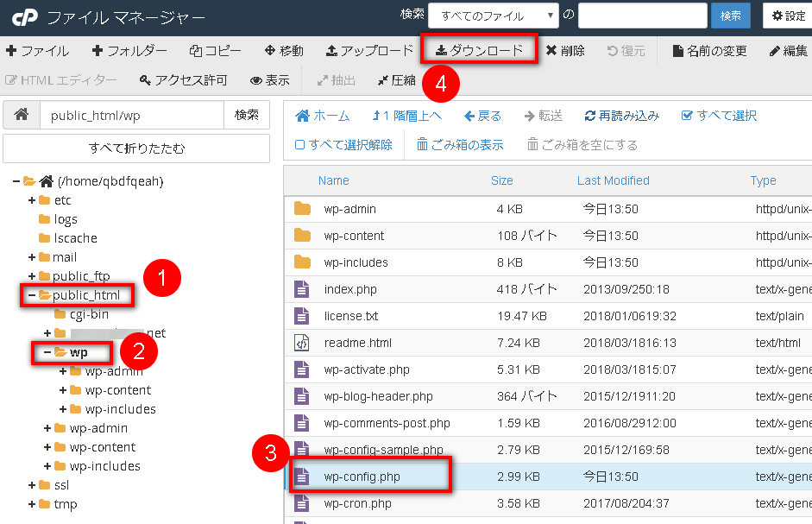This screenshot has height=524, width=812.
Task: Open アクセス許可 permissions button
Action: tap(183, 80)
